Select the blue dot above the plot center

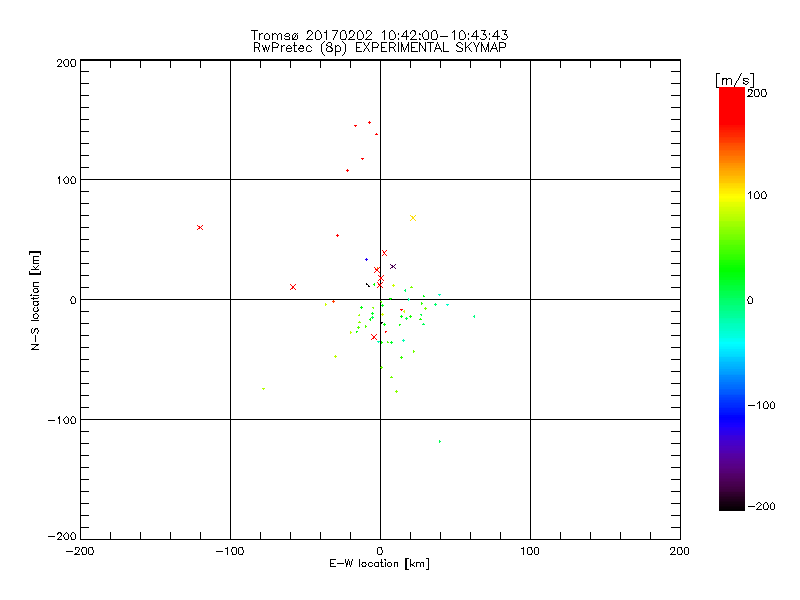click(366, 259)
